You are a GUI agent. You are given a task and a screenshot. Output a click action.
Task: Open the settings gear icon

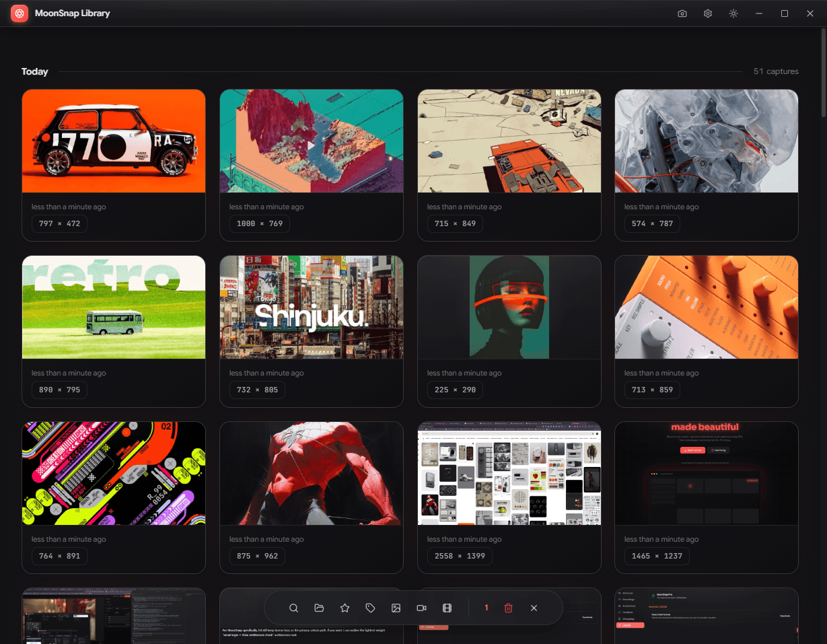click(707, 13)
